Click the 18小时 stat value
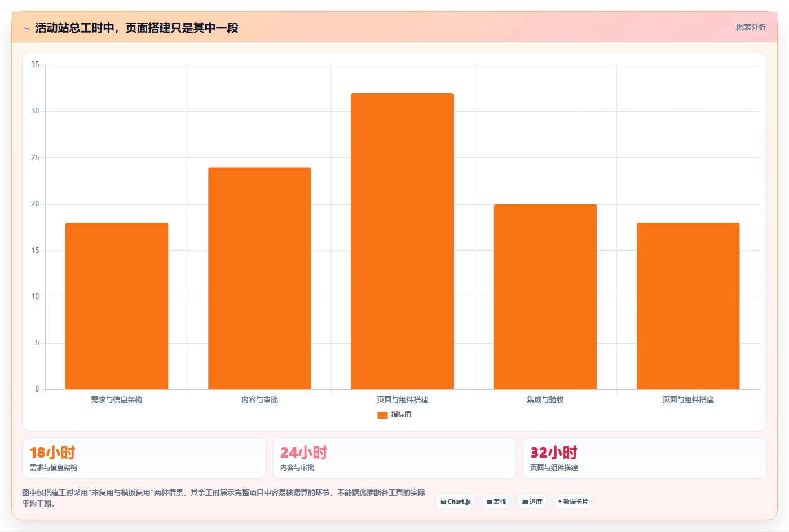The height and width of the screenshot is (532, 789). [52, 452]
